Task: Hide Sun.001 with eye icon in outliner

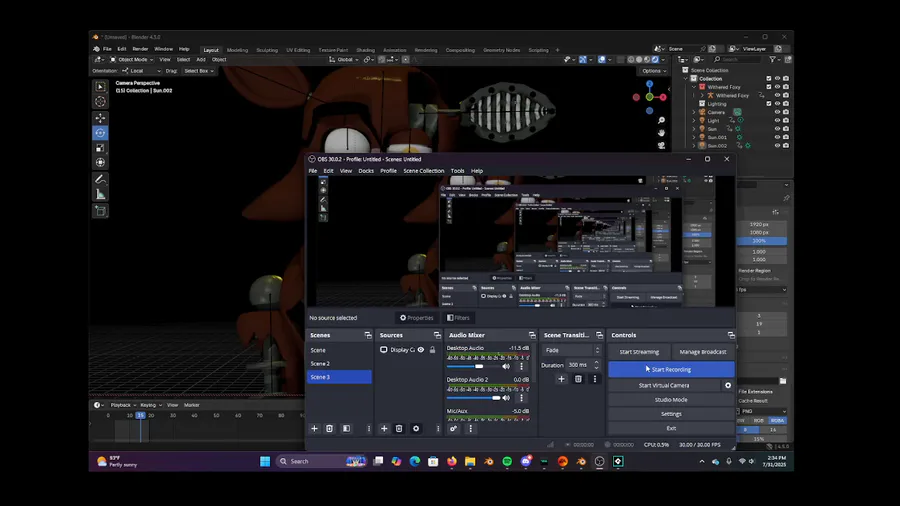Action: (x=777, y=137)
